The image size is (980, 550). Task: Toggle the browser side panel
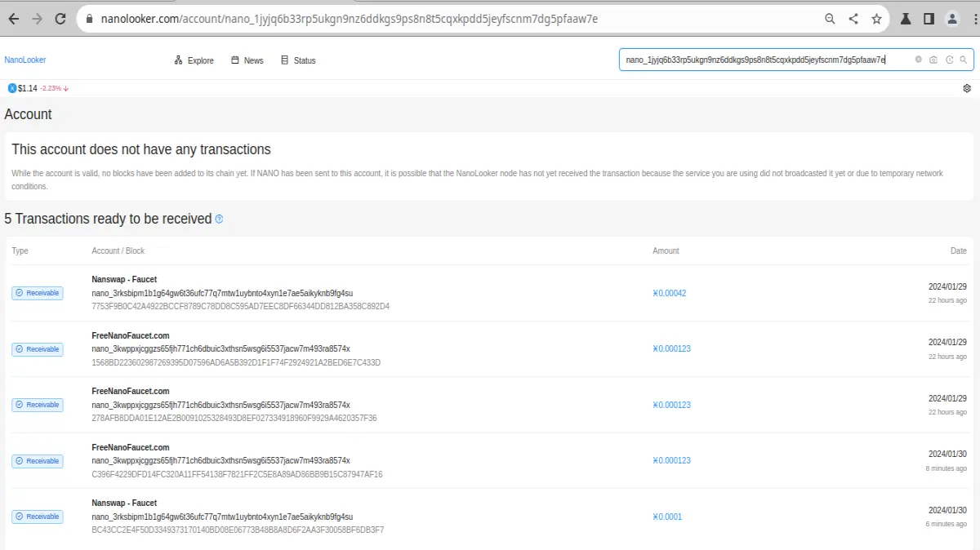coord(929,19)
